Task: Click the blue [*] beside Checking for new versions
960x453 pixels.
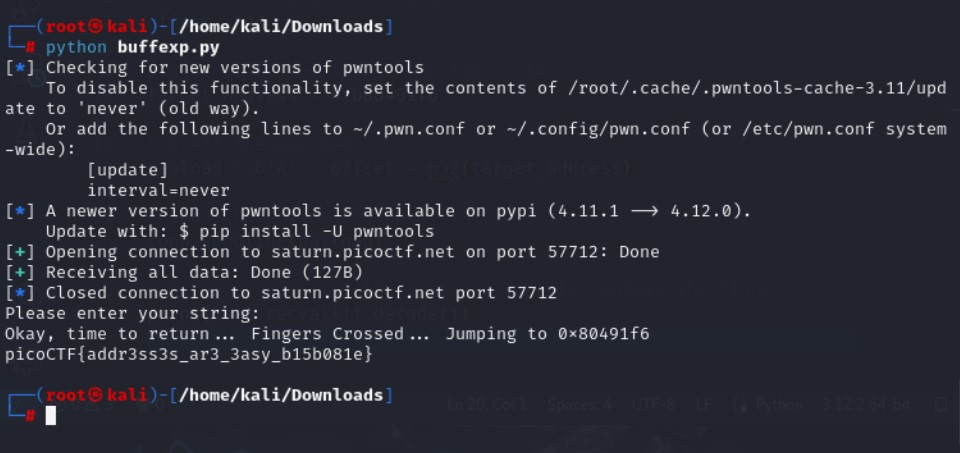Action: coord(20,67)
